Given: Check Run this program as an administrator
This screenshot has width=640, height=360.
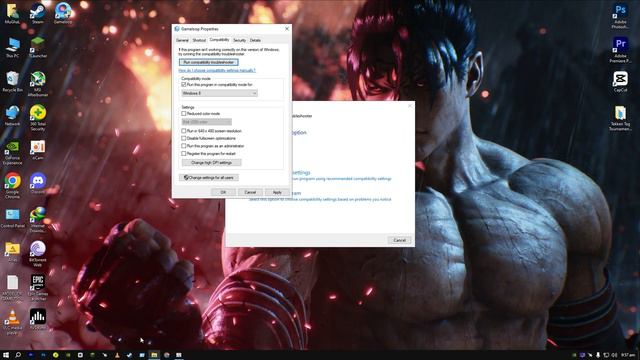Looking at the screenshot, I should click(x=184, y=146).
